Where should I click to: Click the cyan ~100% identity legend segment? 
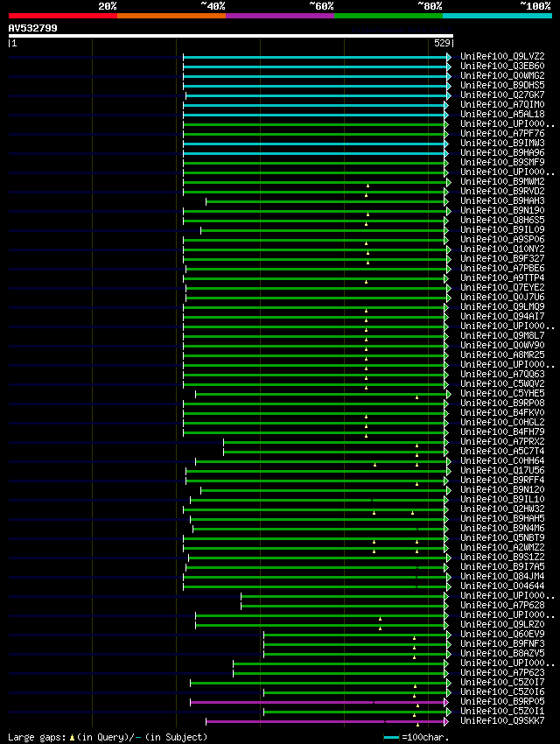(497, 16)
